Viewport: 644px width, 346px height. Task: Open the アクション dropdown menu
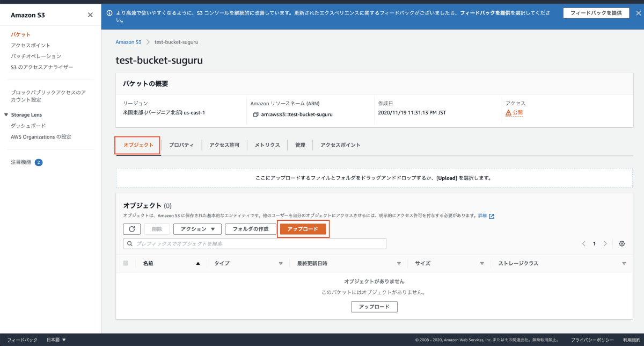pos(197,229)
